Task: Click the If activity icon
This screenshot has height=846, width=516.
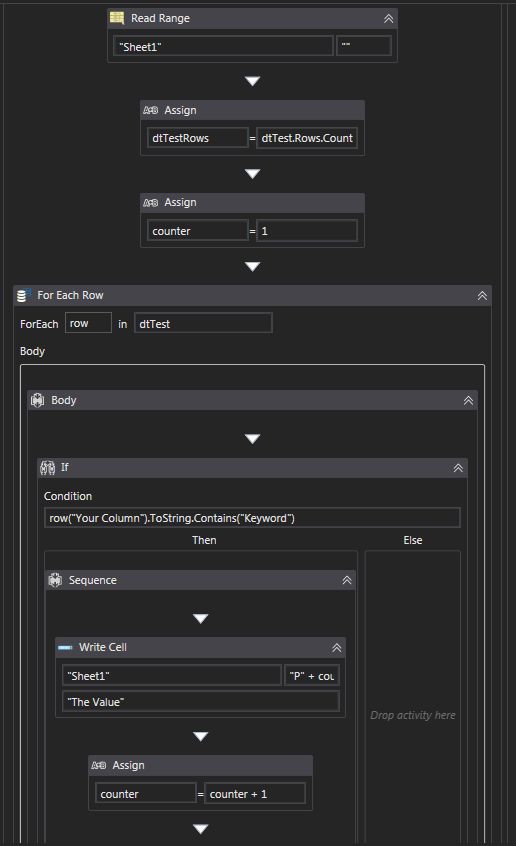Action: click(47, 468)
